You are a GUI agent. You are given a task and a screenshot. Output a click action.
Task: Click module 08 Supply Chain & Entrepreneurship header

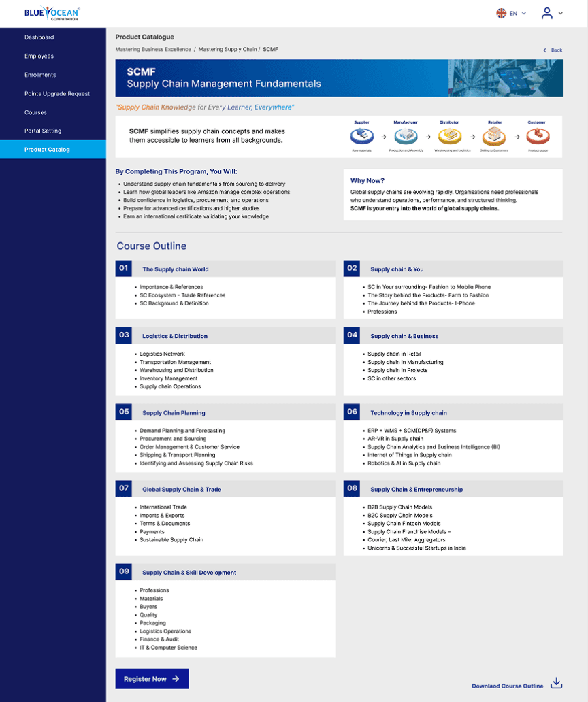tap(453, 489)
